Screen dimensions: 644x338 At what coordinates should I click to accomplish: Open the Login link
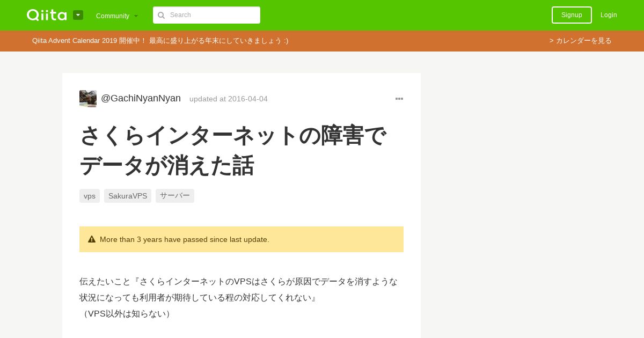[x=609, y=15]
